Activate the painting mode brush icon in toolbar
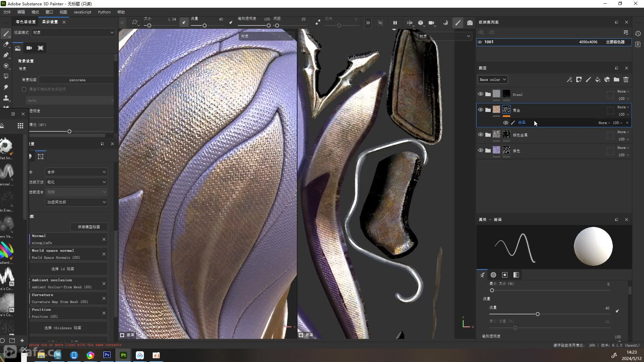The width and height of the screenshot is (644, 362). (458, 23)
